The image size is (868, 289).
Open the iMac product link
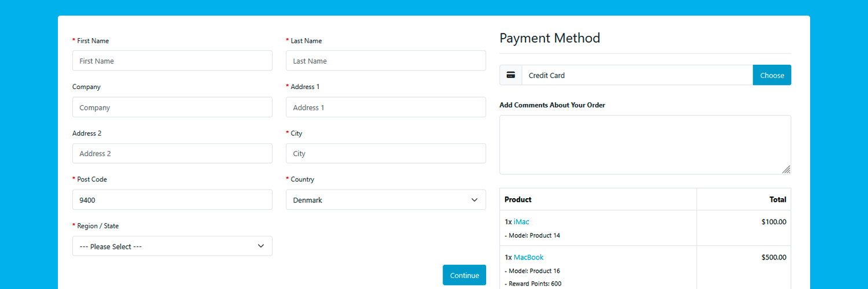click(521, 222)
